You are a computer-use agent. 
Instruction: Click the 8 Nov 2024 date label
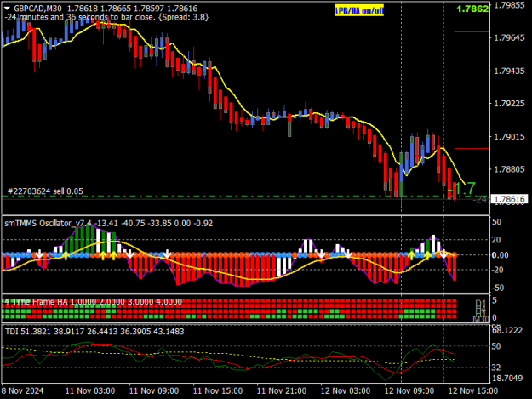[x=23, y=390]
